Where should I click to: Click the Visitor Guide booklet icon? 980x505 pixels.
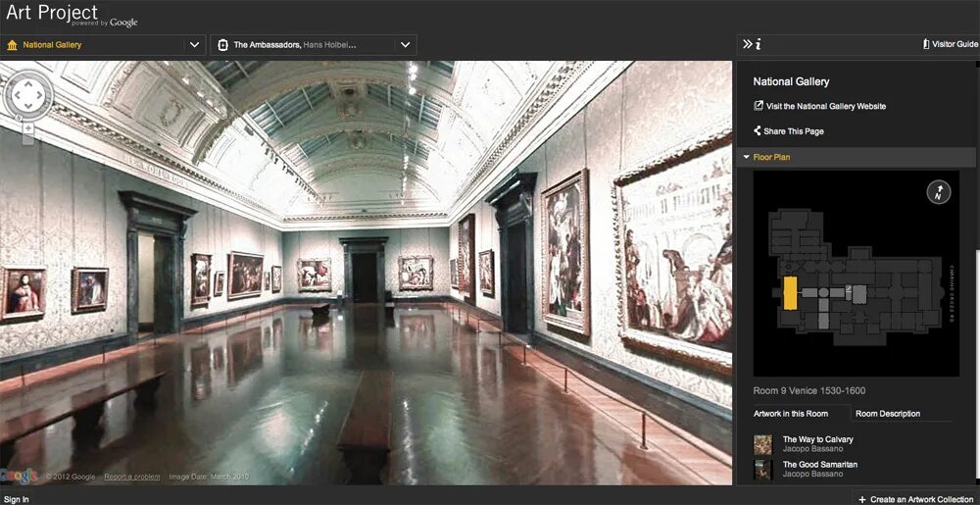click(926, 44)
